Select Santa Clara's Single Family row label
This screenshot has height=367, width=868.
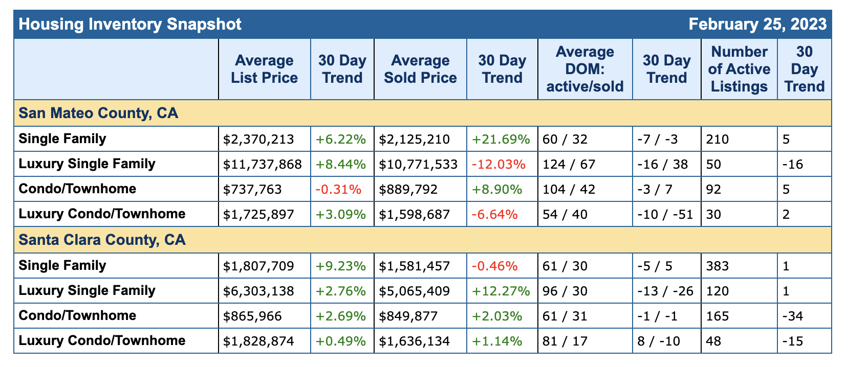[62, 265]
